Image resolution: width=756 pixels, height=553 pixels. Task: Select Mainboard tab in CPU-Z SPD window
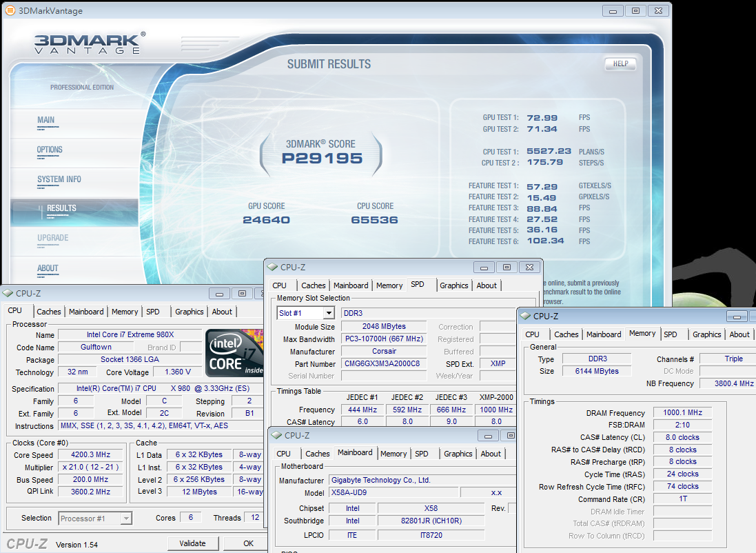coord(351,285)
